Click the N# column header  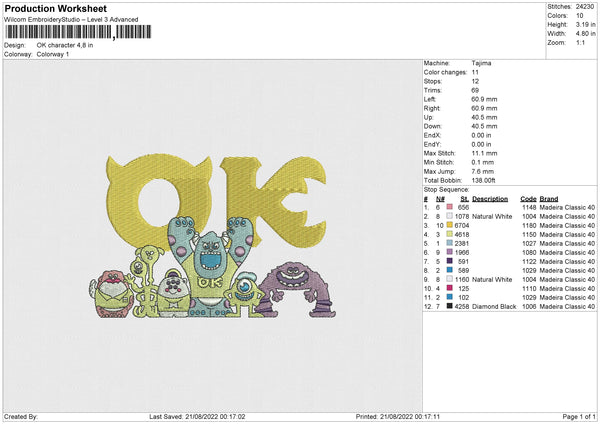[x=440, y=199]
